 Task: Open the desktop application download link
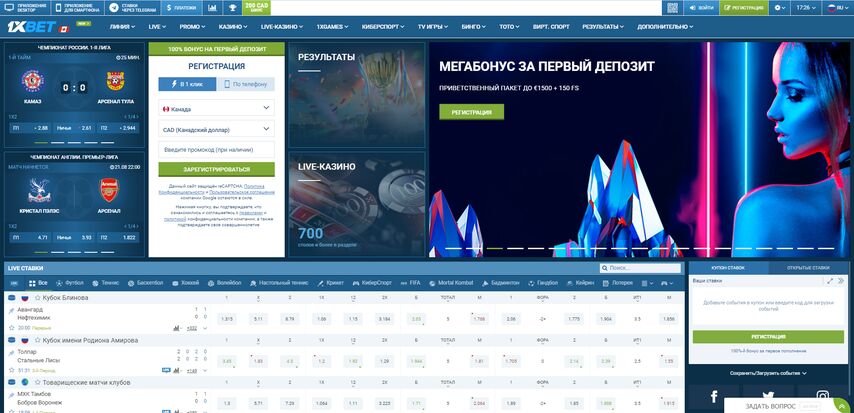coord(26,8)
